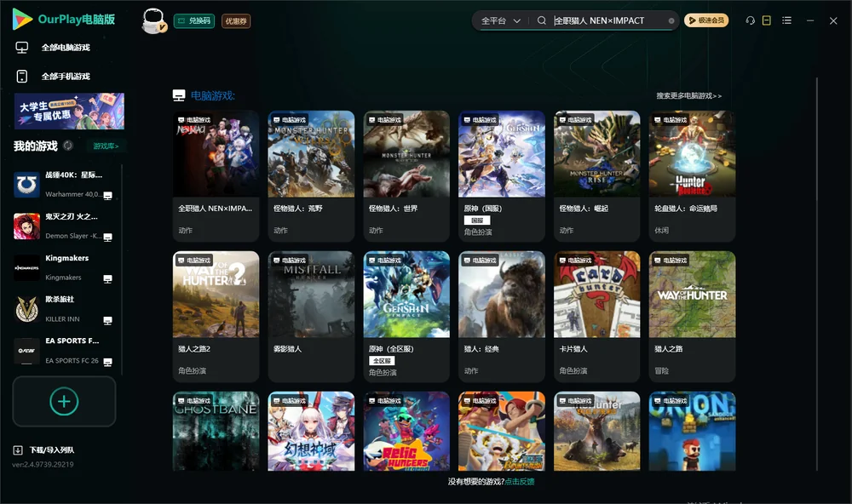Open customer service headset icon
852x504 pixels.
(750, 20)
